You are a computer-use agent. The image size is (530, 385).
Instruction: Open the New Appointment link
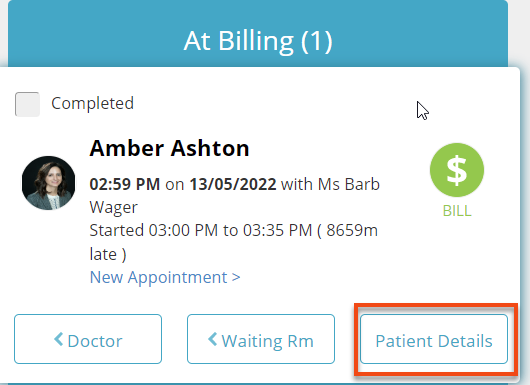165,277
